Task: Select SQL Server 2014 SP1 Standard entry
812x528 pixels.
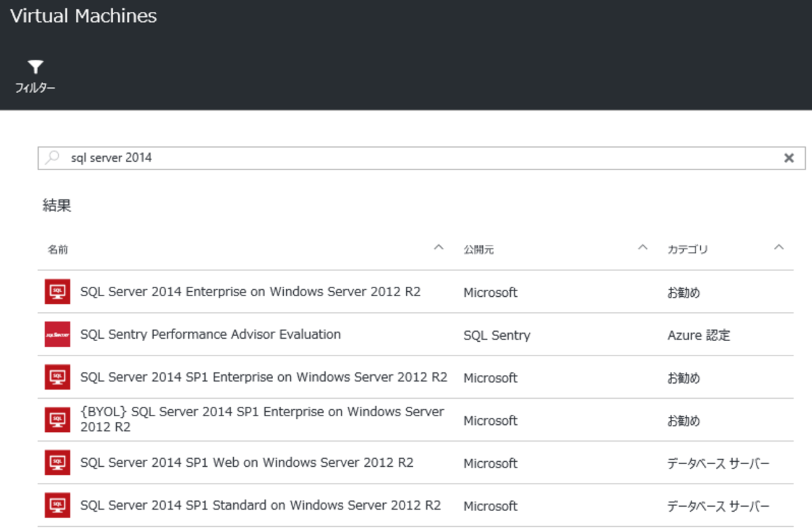Action: point(261,505)
